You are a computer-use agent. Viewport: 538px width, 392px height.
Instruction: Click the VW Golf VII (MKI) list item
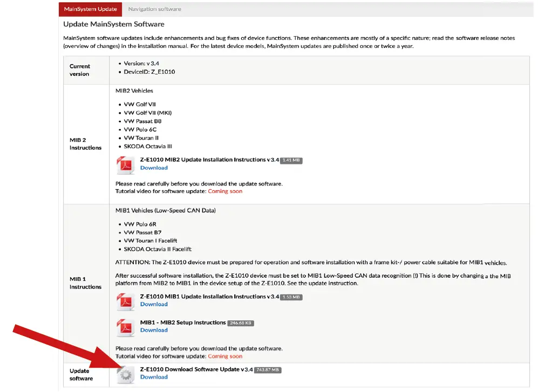pos(147,113)
